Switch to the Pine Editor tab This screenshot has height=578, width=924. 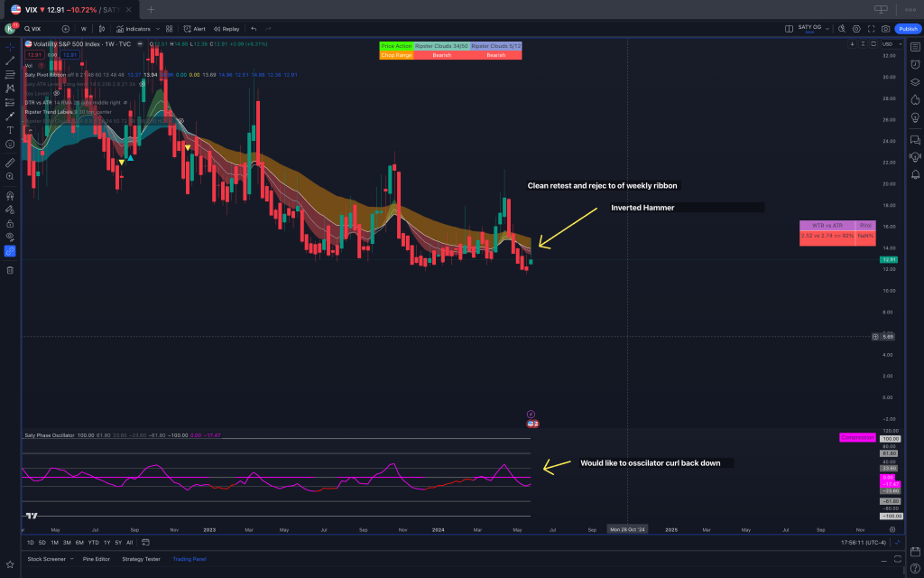97,559
